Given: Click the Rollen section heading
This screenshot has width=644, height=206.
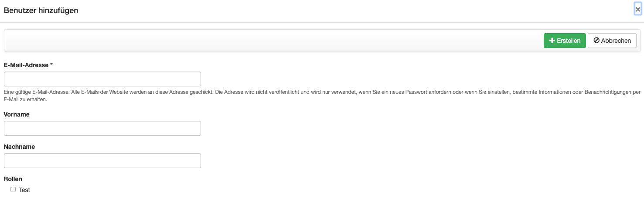Looking at the screenshot, I should [13, 179].
